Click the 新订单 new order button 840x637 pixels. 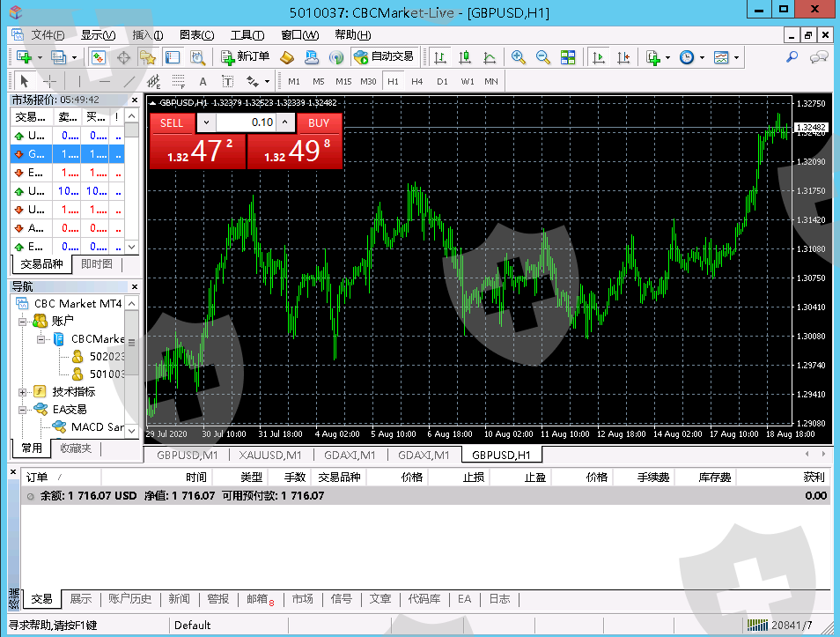coord(246,57)
